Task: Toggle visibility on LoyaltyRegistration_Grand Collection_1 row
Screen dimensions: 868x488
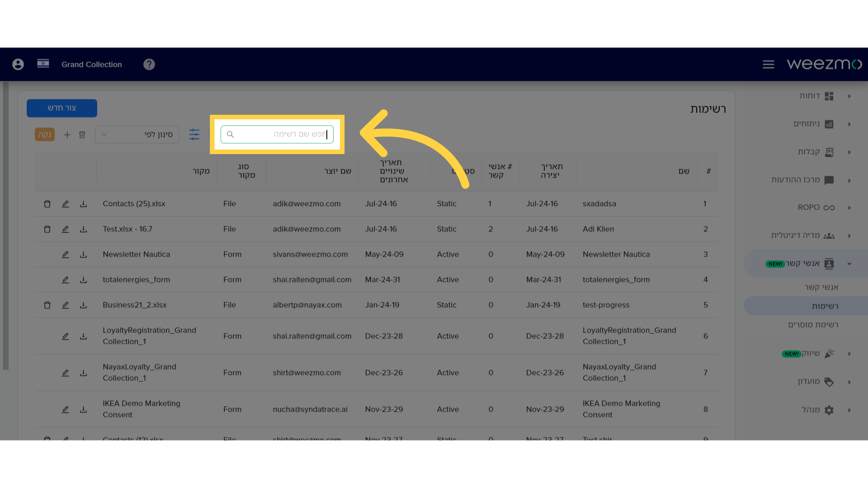Action: click(47, 335)
